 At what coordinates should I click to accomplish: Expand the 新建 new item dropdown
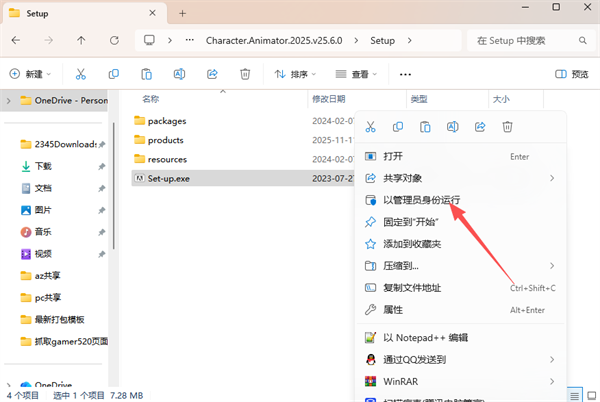point(33,74)
